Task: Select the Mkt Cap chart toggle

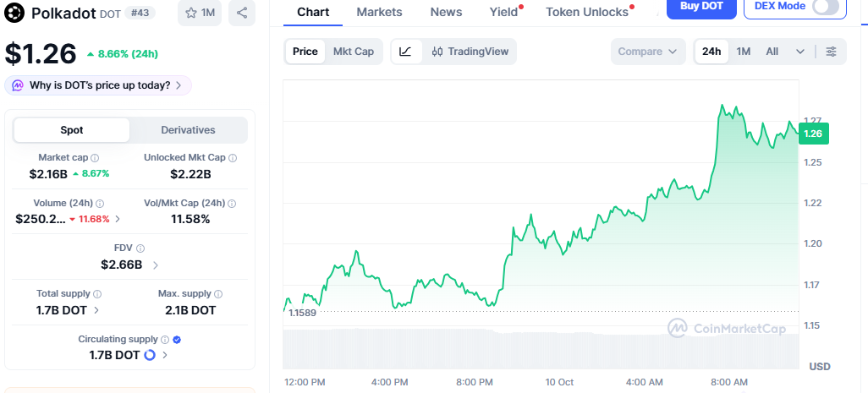Action: click(x=353, y=52)
